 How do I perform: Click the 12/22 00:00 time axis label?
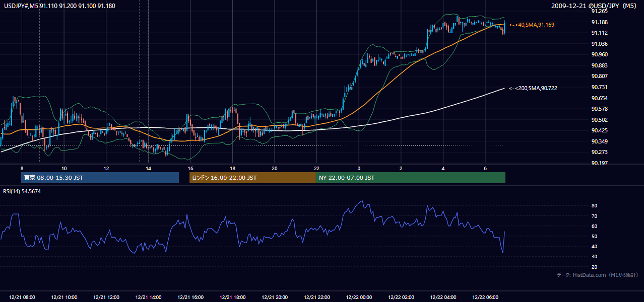(x=359, y=297)
